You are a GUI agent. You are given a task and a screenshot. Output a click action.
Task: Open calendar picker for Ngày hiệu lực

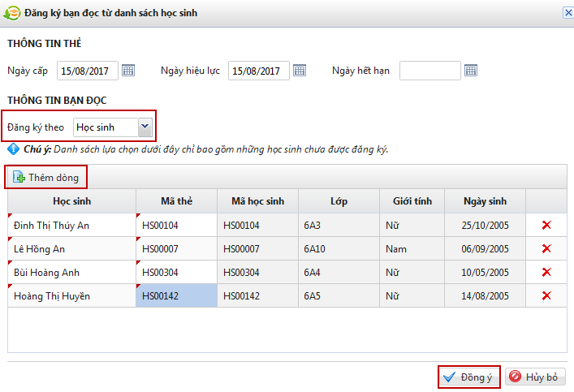300,71
